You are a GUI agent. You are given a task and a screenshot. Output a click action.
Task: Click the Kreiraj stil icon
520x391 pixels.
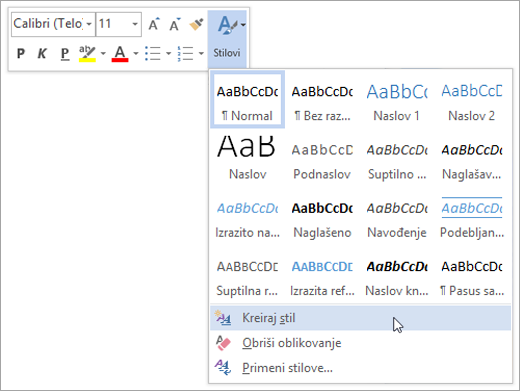coord(223,318)
